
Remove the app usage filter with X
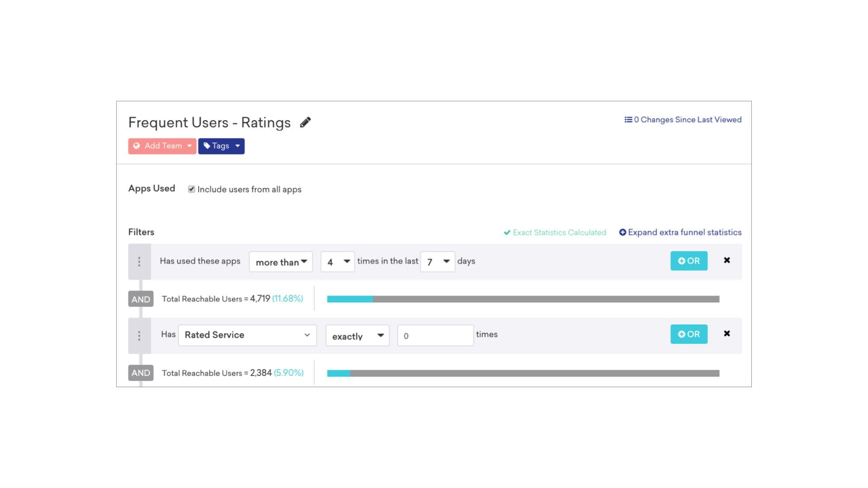(x=726, y=260)
